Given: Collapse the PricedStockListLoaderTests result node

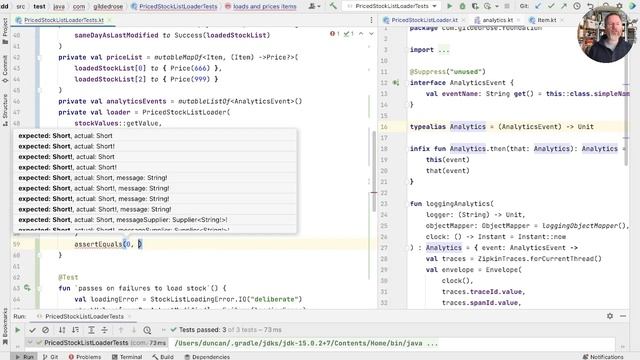Looking at the screenshot, I should click(x=31, y=343).
